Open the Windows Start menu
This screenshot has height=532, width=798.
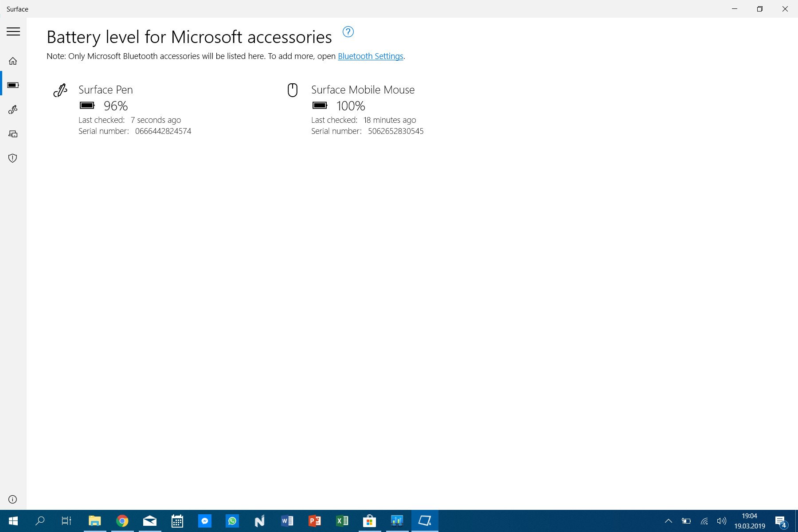click(x=13, y=521)
